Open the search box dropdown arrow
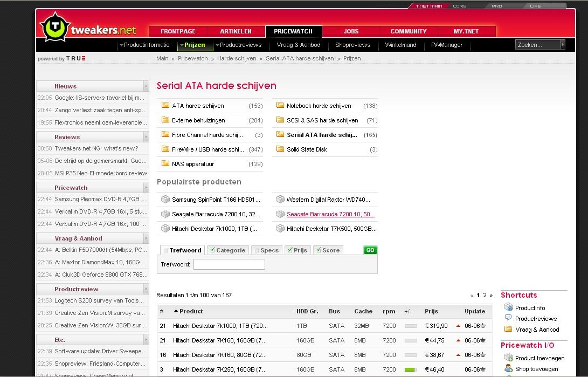Viewport: 588px width, 377px height. coord(563,44)
